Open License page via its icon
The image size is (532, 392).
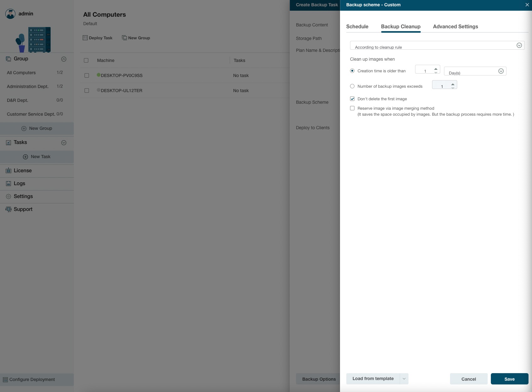8,171
